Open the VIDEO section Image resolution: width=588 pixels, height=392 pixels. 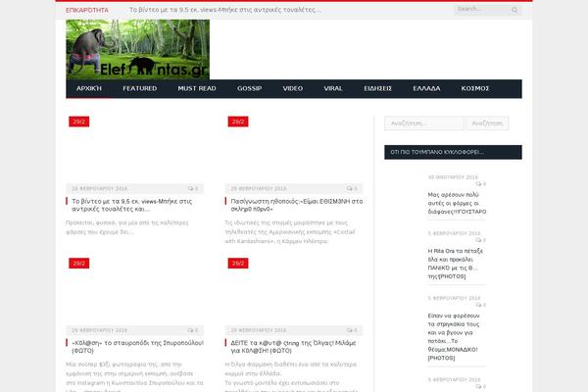(292, 88)
